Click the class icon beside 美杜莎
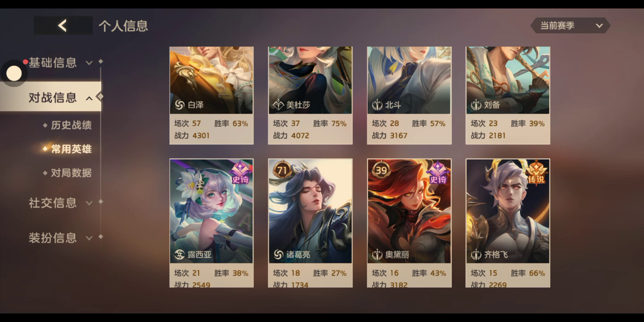This screenshot has height=322, width=644. (x=278, y=105)
